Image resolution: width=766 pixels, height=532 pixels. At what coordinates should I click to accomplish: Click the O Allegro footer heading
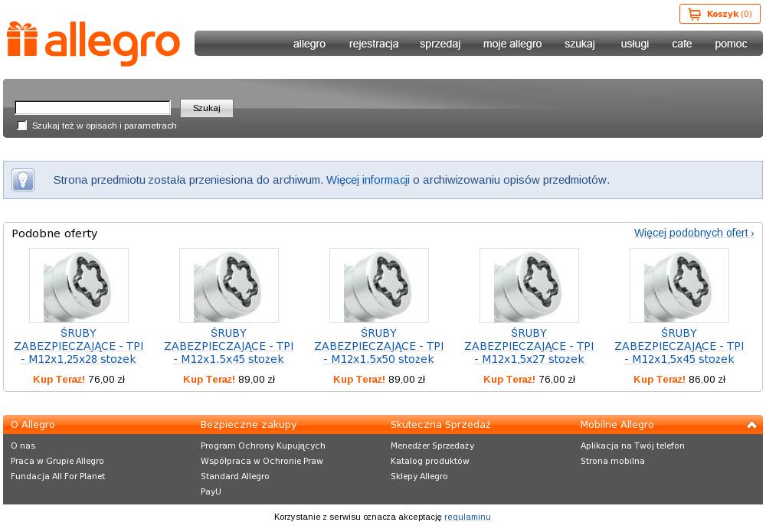(33, 425)
